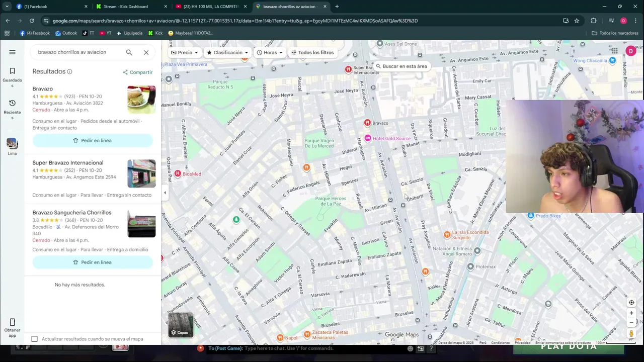The height and width of the screenshot is (362, 644).
Task: Click the Condiciones link in map footer
Action: coord(500,343)
